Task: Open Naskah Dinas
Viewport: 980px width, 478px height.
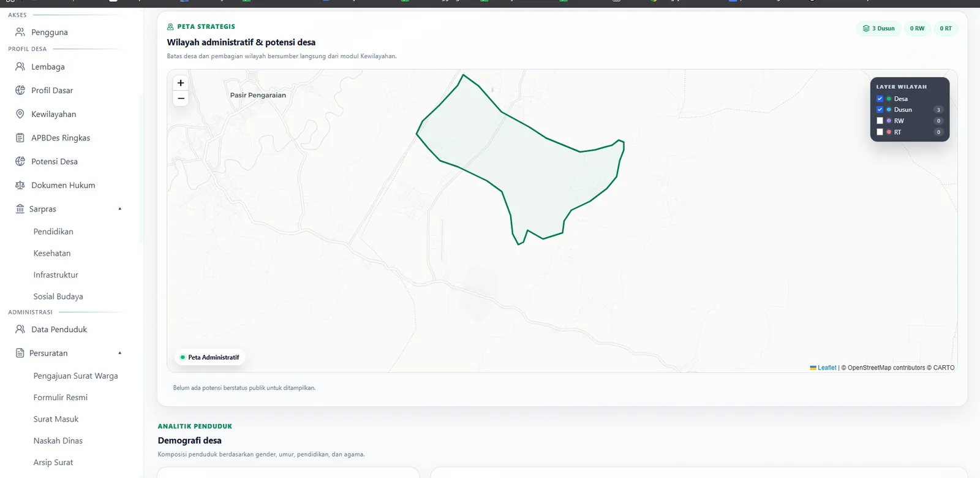Action: (x=58, y=441)
